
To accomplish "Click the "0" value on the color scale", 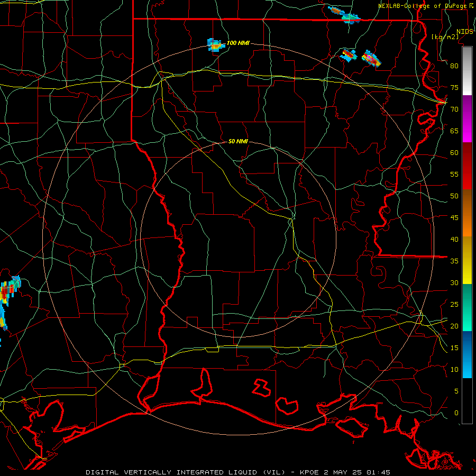I will (456, 413).
